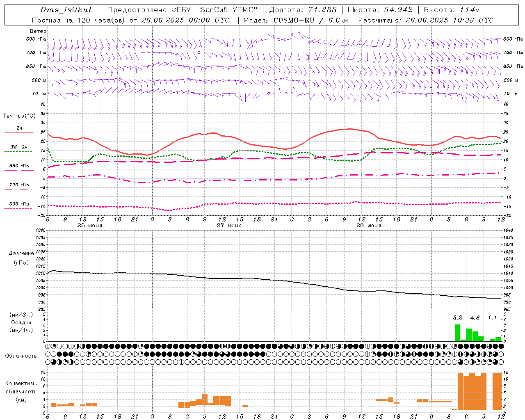This screenshot has width=525, height=420.
Task: Click the Широта: 54.942 value
Action: coord(380,10)
